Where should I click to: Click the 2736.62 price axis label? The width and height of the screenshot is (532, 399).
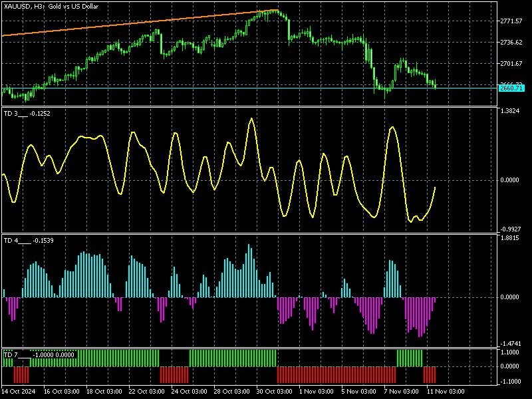pos(511,43)
